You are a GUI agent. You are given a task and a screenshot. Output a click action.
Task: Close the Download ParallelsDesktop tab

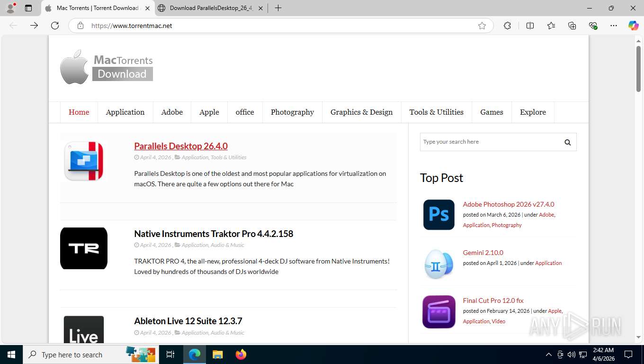(x=261, y=8)
